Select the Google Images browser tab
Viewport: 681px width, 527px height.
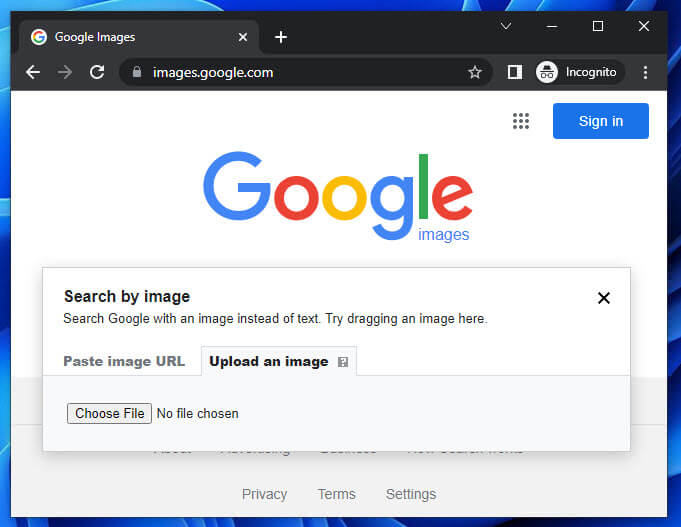tap(139, 37)
